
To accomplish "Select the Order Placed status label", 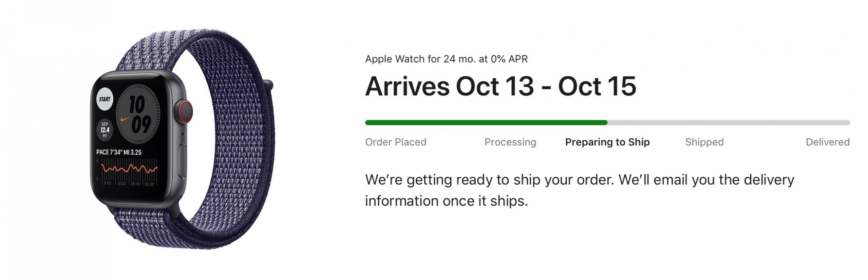I will [396, 142].
